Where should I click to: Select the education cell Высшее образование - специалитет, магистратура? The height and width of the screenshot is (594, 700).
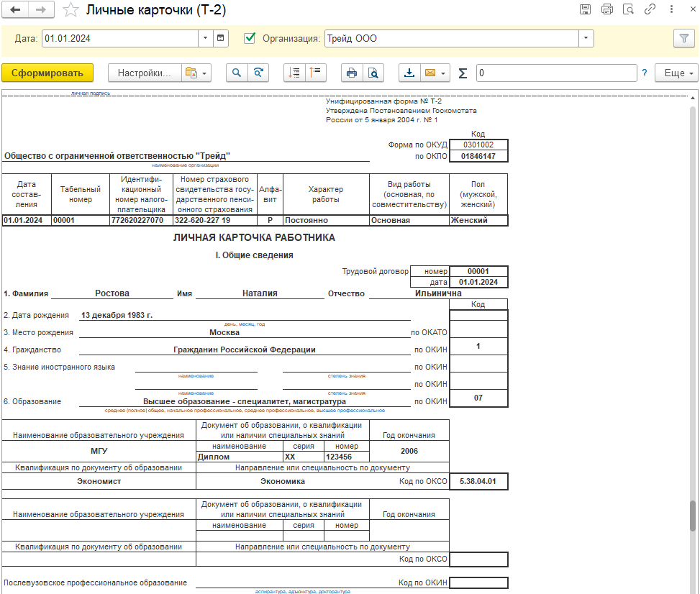point(245,401)
